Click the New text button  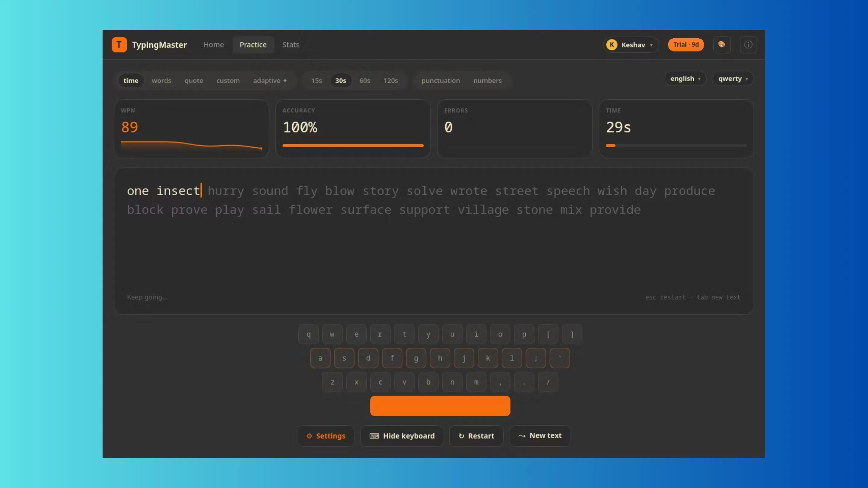[x=539, y=436]
